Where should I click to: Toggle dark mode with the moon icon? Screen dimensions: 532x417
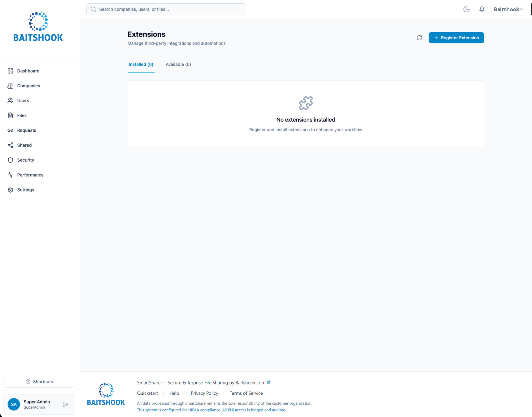click(466, 9)
